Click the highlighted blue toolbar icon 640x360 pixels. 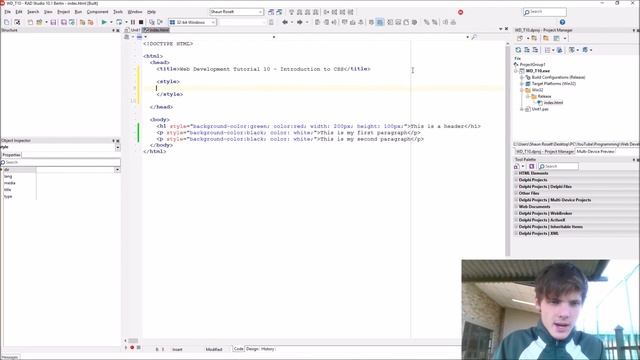click(380, 22)
